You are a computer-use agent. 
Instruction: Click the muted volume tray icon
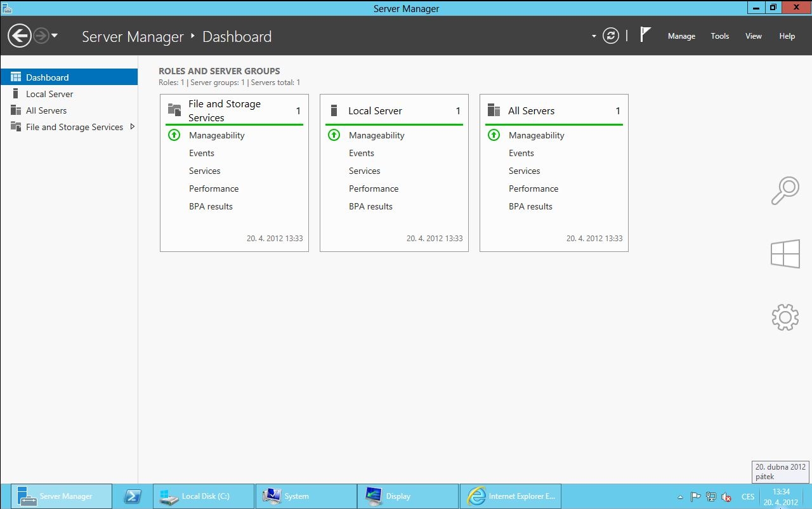(727, 497)
